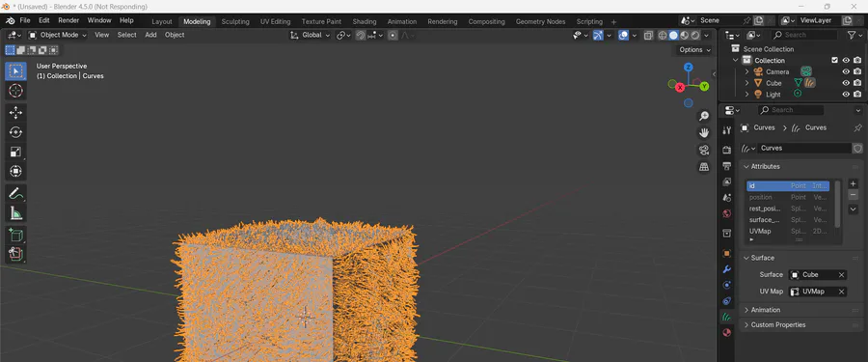Remove attribute with minus button
Screen dimensions: 868x362
(854, 195)
